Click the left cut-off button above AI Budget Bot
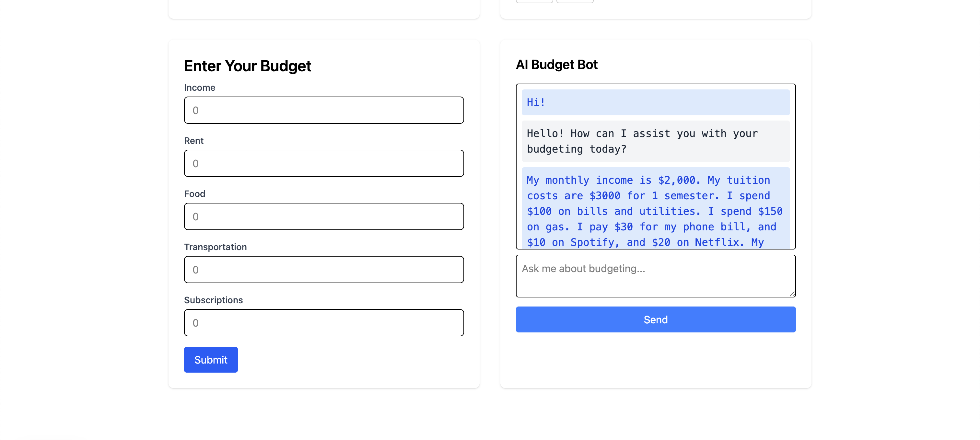 (534, 1)
